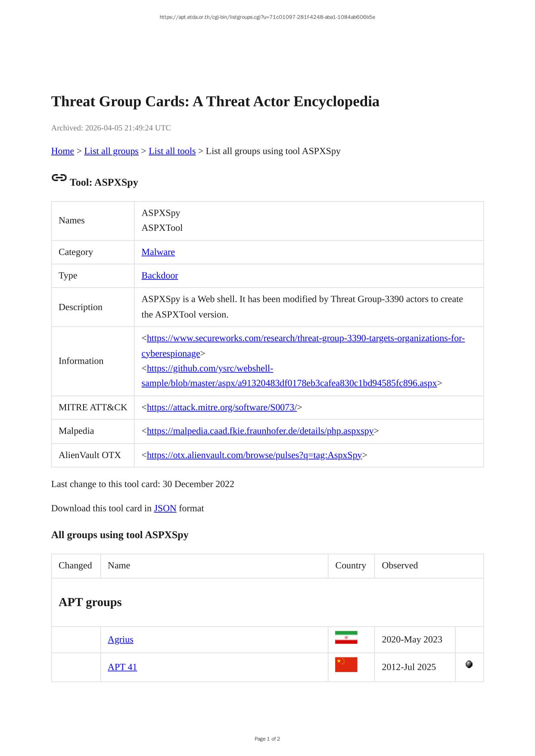The image size is (535, 756).
Task: Open the Malware category link
Action: (158, 252)
